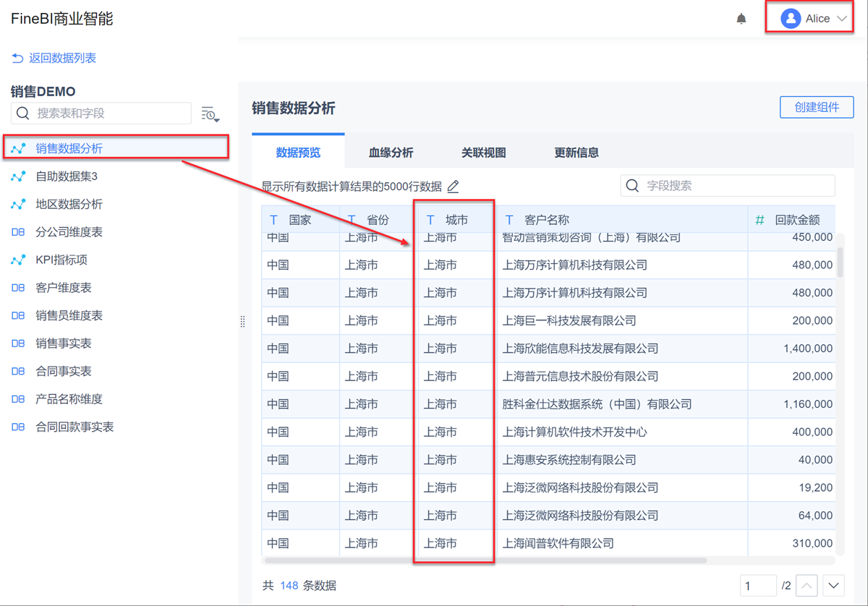Screen dimensions: 868x606
Task: Click the analysis icon beside KPI指标项
Action: (18, 260)
